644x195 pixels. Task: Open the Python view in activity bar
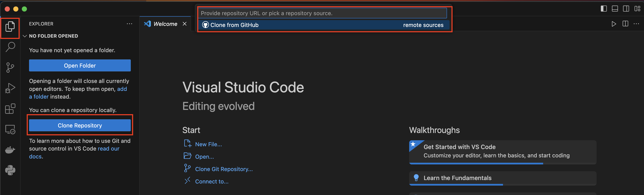click(x=10, y=170)
